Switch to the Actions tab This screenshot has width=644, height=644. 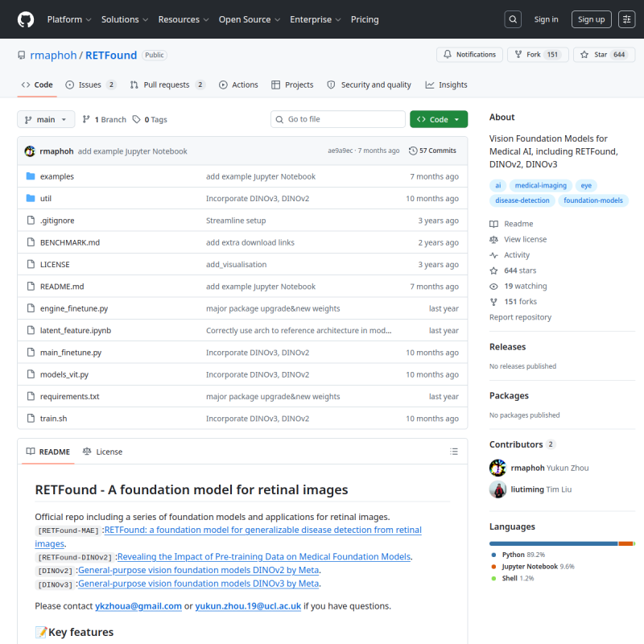coord(238,85)
